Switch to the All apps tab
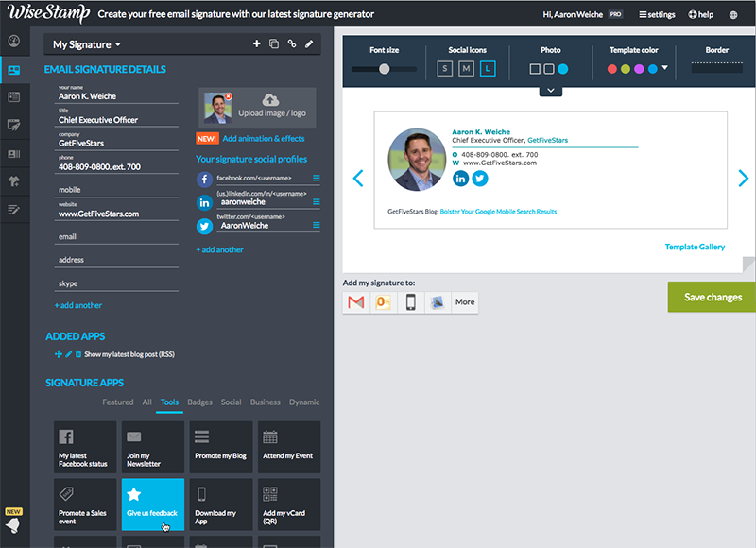Image resolution: width=756 pixels, height=548 pixels. click(x=147, y=402)
